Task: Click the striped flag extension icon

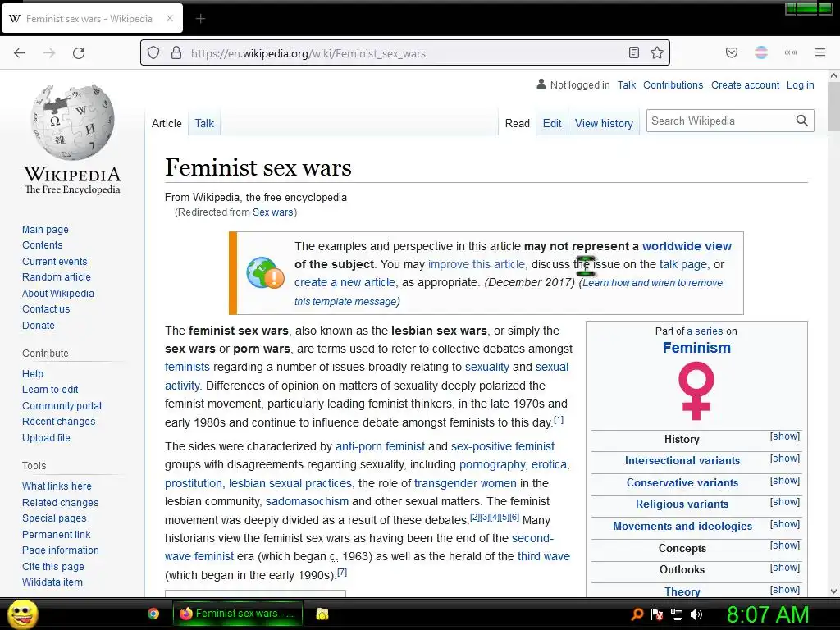Action: [761, 52]
